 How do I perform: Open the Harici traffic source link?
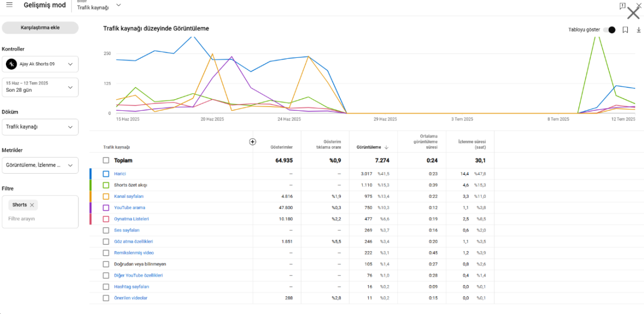coord(120,174)
